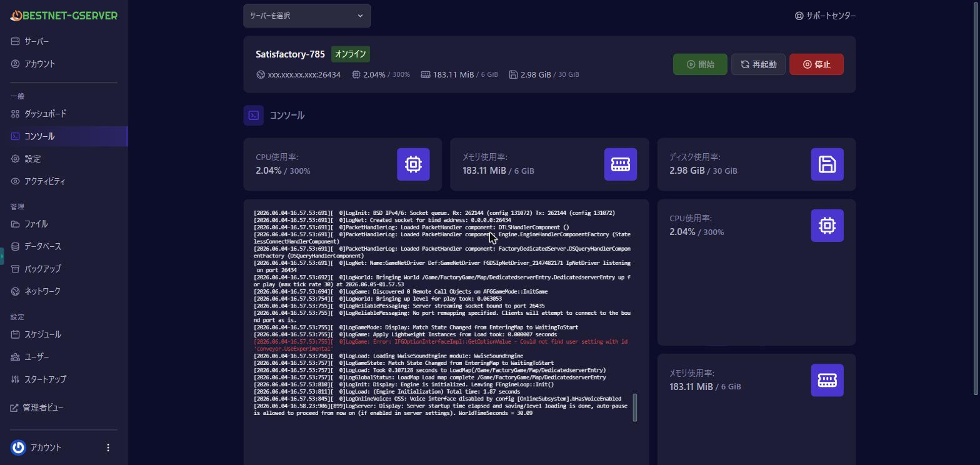
Task: Click the CPU icon in server header
Action: 356,74
